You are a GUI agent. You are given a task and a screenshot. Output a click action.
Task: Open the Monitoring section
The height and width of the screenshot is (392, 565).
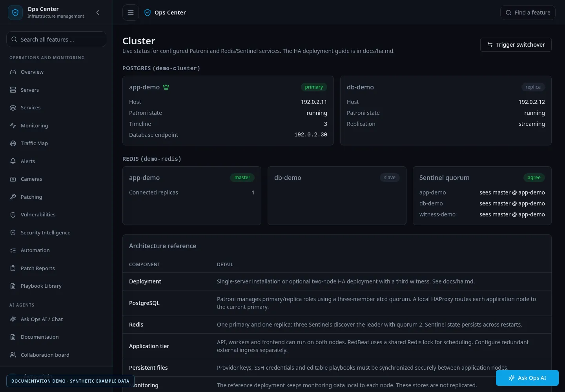click(x=56, y=125)
